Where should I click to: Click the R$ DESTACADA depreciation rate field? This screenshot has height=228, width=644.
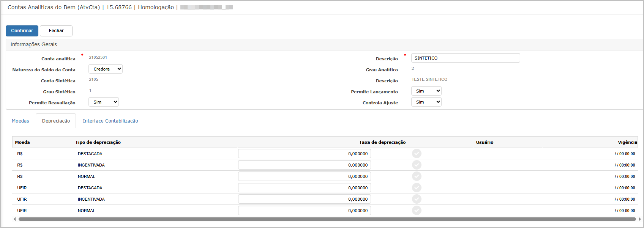pyautogui.click(x=305, y=154)
